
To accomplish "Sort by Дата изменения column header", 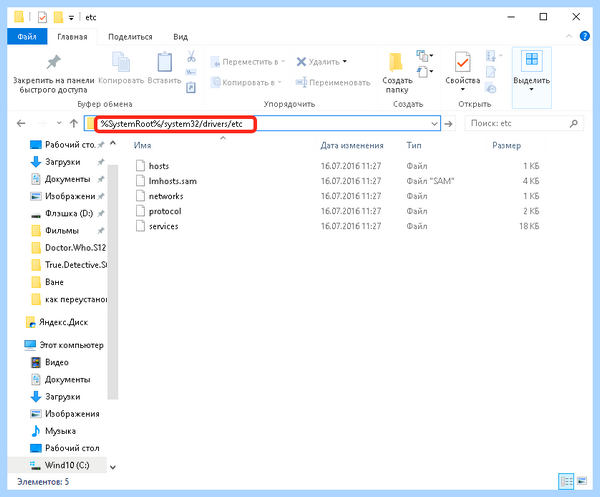I will pyautogui.click(x=352, y=145).
